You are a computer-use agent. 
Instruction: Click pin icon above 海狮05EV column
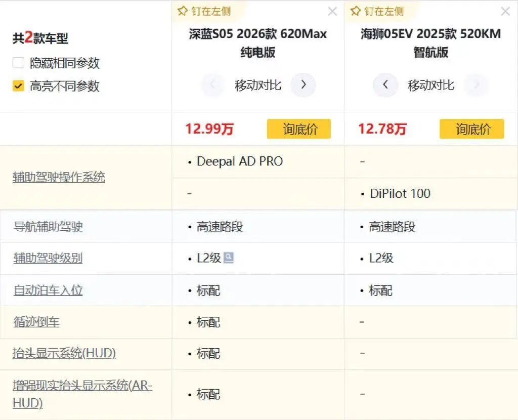point(356,11)
